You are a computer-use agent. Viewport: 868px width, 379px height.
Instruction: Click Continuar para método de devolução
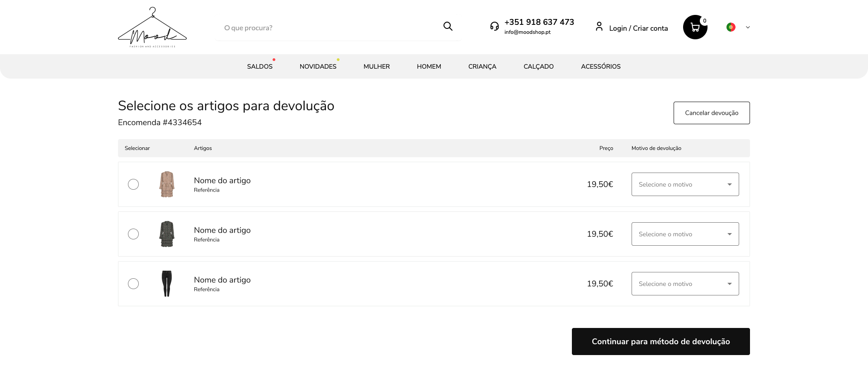pyautogui.click(x=661, y=342)
